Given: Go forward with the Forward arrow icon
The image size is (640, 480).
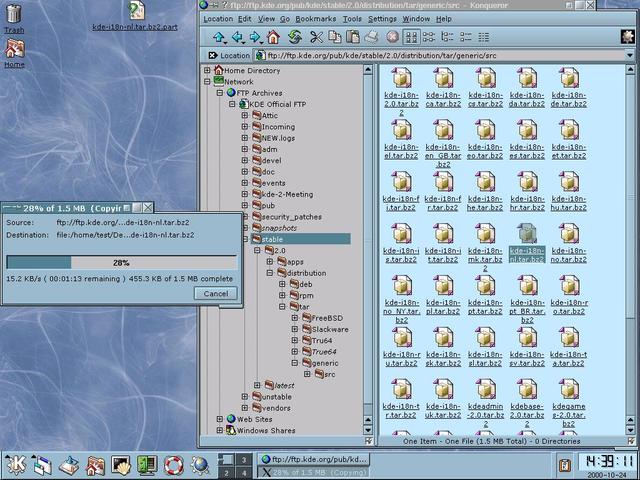Looking at the screenshot, I should pyautogui.click(x=256, y=38).
